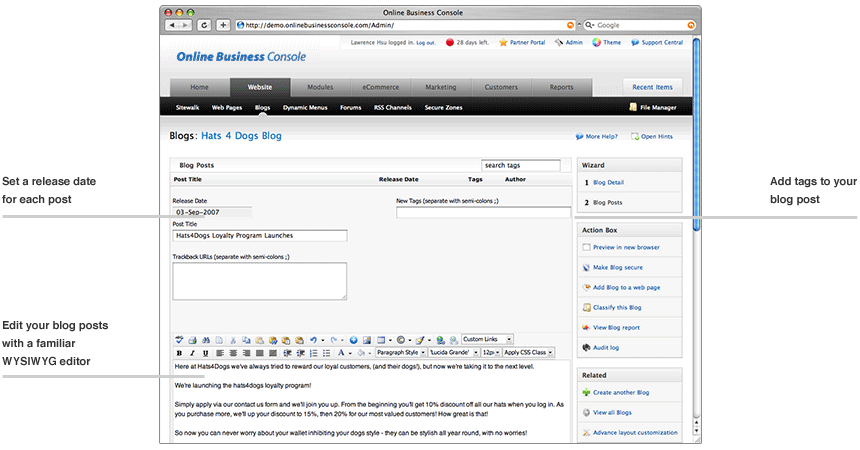Click the undo arrow in the editor toolbar
860x450 pixels.
click(x=313, y=340)
